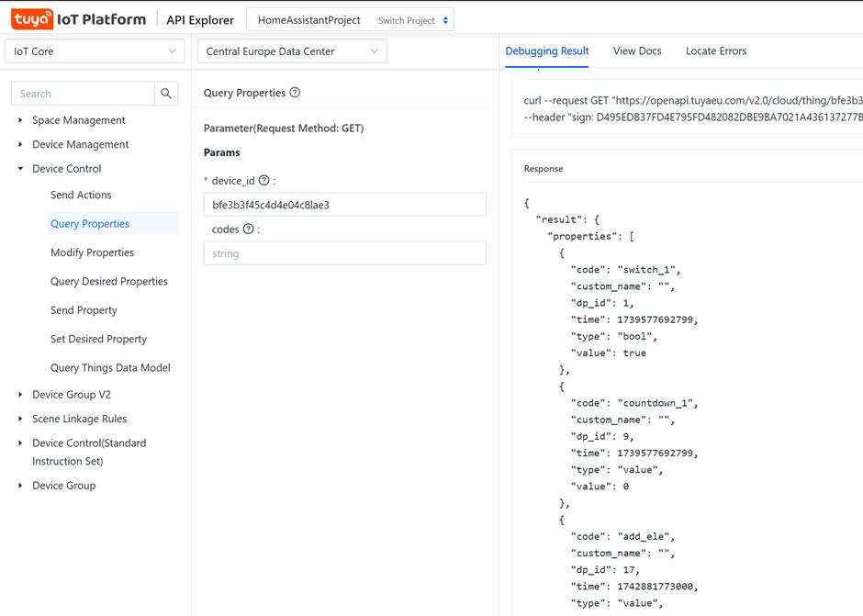This screenshot has width=863, height=616.
Task: Click the device_id input field
Action: [345, 205]
